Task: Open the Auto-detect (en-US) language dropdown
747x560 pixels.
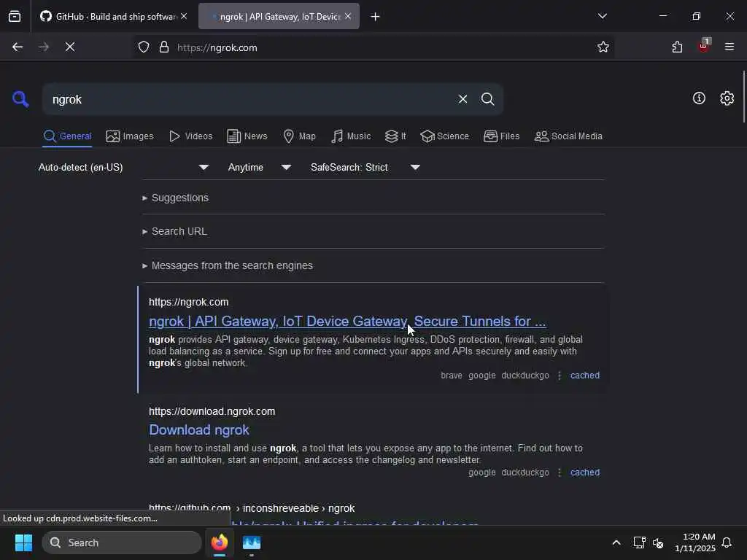Action: pos(124,167)
